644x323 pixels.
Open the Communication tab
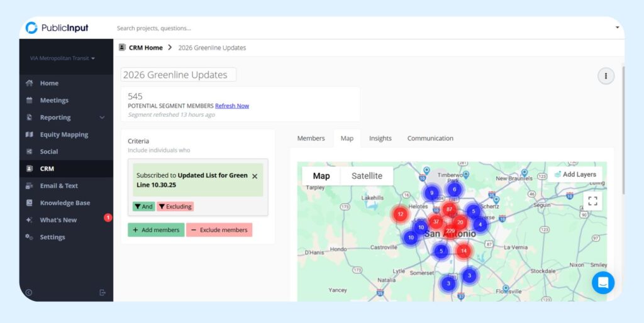(x=430, y=138)
